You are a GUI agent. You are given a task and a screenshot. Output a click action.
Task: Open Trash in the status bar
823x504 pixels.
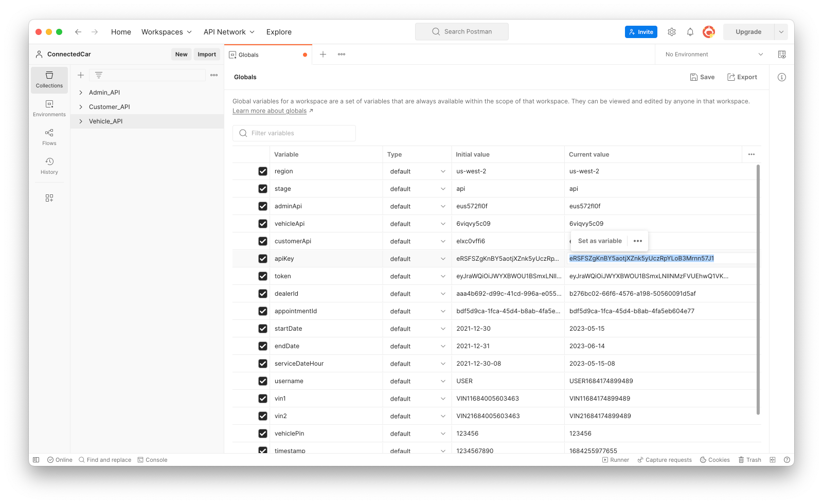[x=750, y=460]
